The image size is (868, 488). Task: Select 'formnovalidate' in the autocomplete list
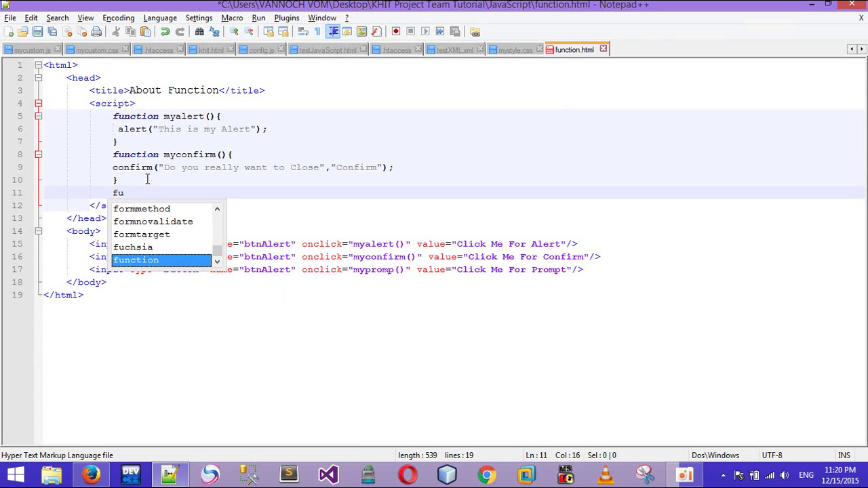click(161, 222)
